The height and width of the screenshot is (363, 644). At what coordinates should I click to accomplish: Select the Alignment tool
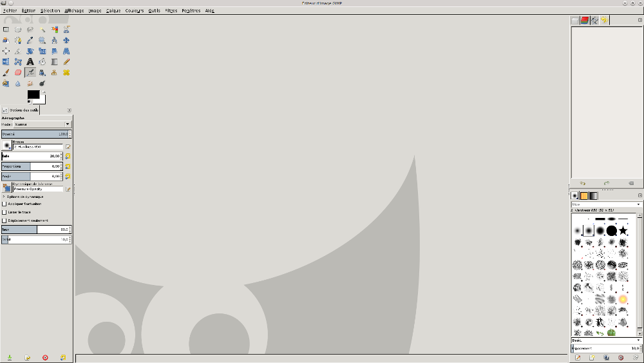[6, 51]
